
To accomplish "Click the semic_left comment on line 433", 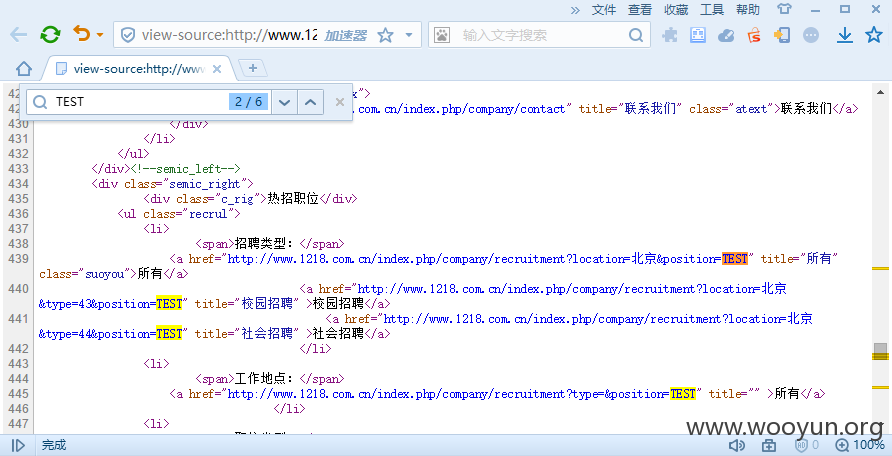I will pos(185,169).
